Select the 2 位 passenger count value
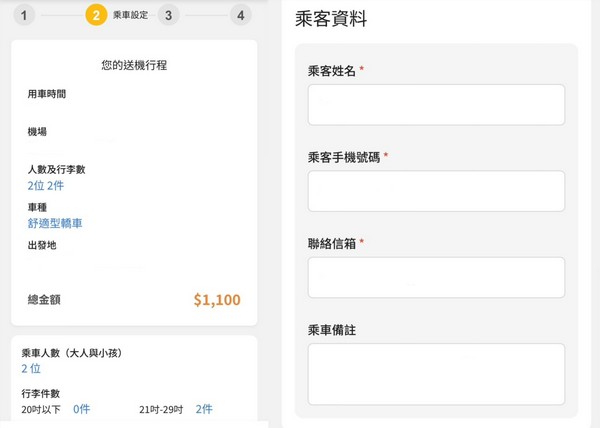 tap(31, 369)
